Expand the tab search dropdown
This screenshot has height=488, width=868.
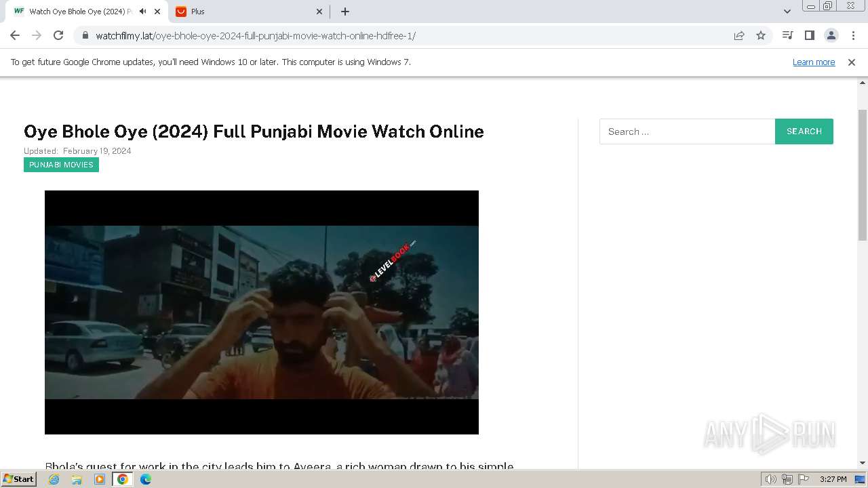787,12
